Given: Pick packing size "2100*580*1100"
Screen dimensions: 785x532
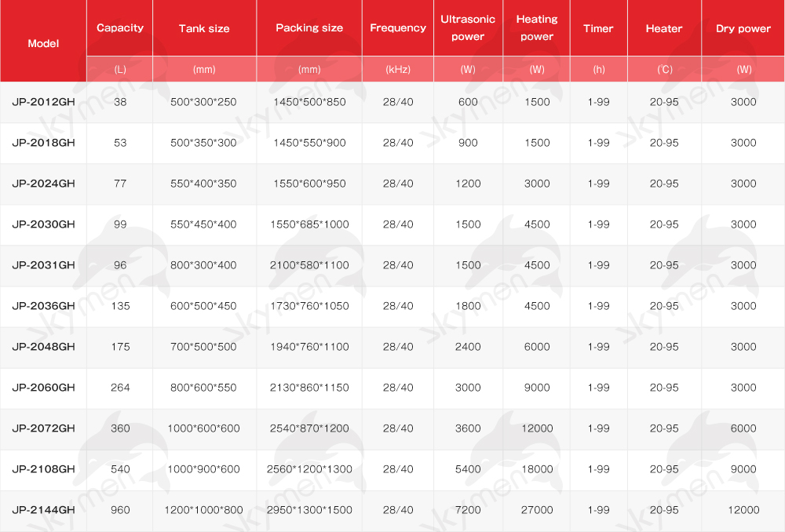Looking at the screenshot, I should click(x=309, y=265).
